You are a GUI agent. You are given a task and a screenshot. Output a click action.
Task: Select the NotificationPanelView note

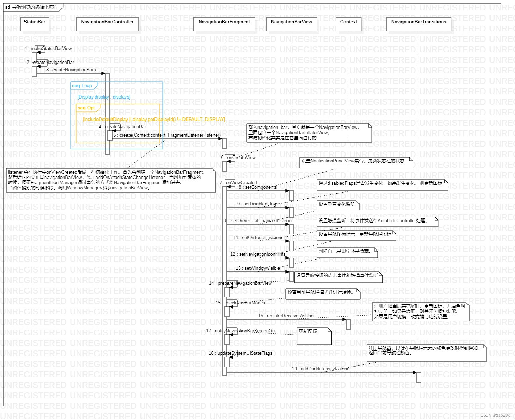(x=356, y=162)
